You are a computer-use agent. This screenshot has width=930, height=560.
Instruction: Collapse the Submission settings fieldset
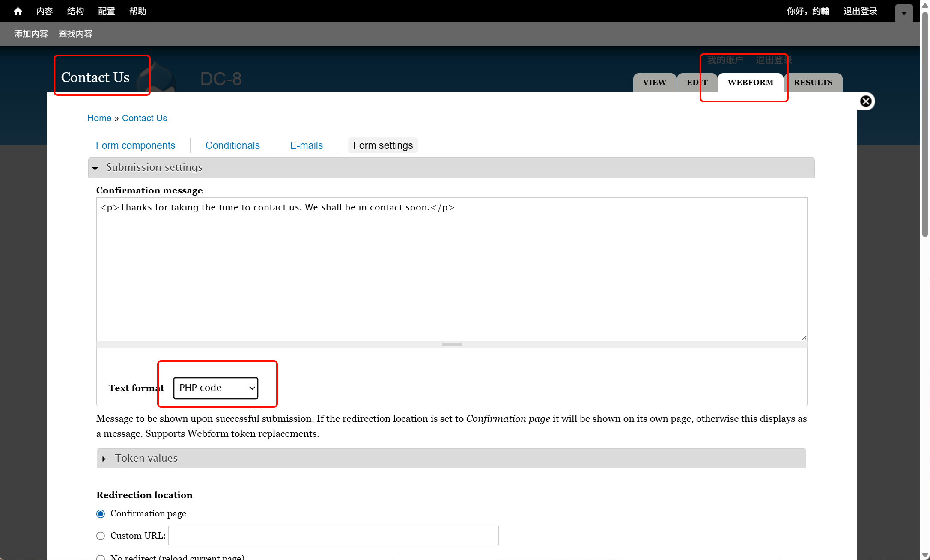click(x=154, y=168)
